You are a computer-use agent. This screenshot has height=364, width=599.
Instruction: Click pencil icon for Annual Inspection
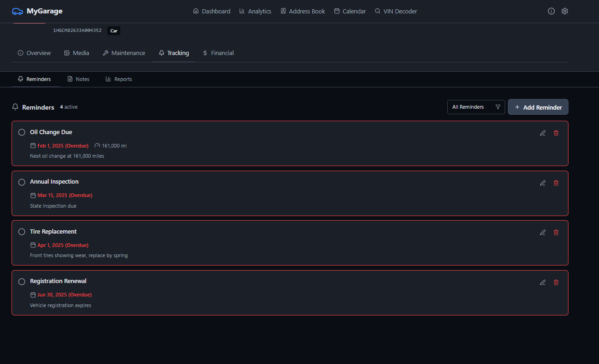click(x=543, y=183)
